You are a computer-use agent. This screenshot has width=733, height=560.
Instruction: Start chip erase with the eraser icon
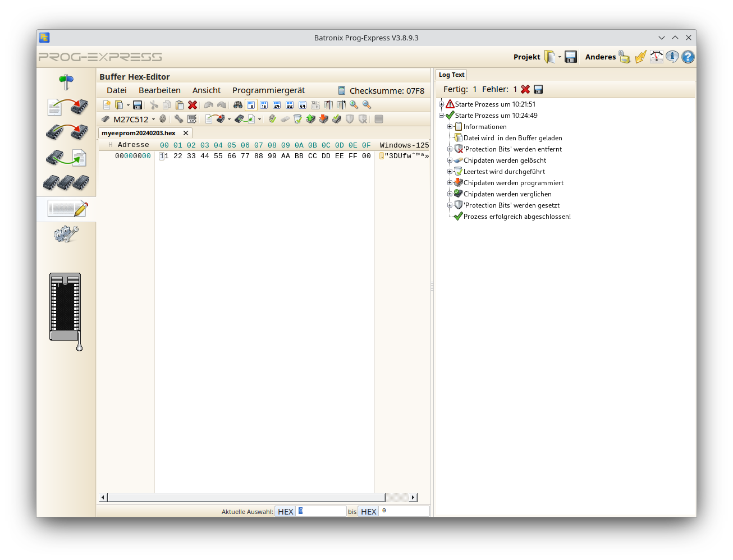pos(285,119)
